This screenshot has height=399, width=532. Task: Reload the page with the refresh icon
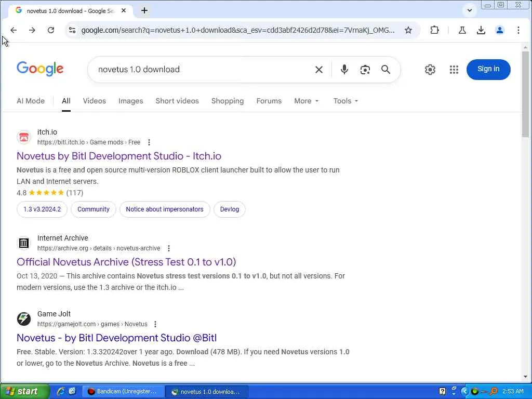click(51, 30)
